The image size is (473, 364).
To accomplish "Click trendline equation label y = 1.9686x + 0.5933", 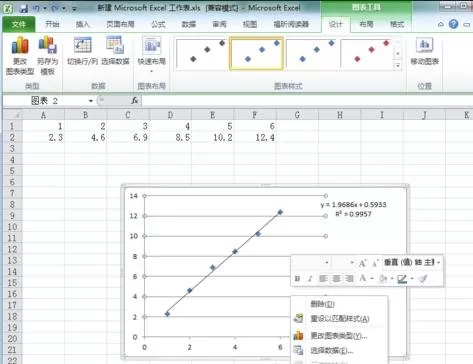I will [x=353, y=205].
